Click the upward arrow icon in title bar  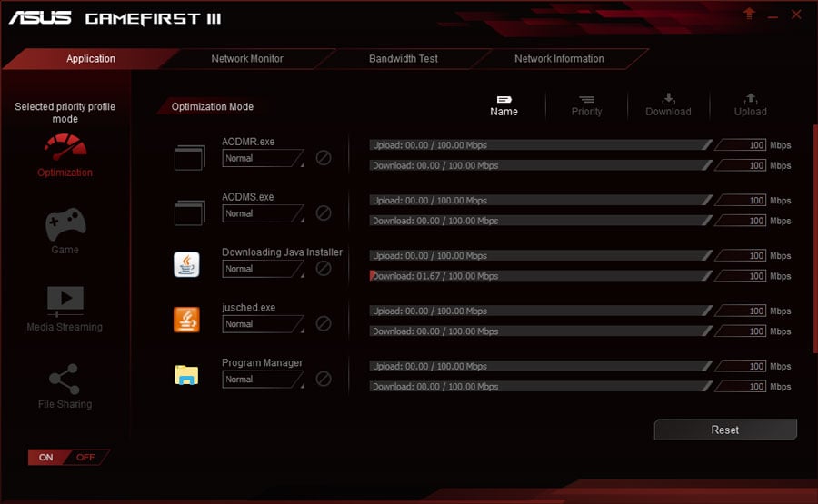[749, 14]
